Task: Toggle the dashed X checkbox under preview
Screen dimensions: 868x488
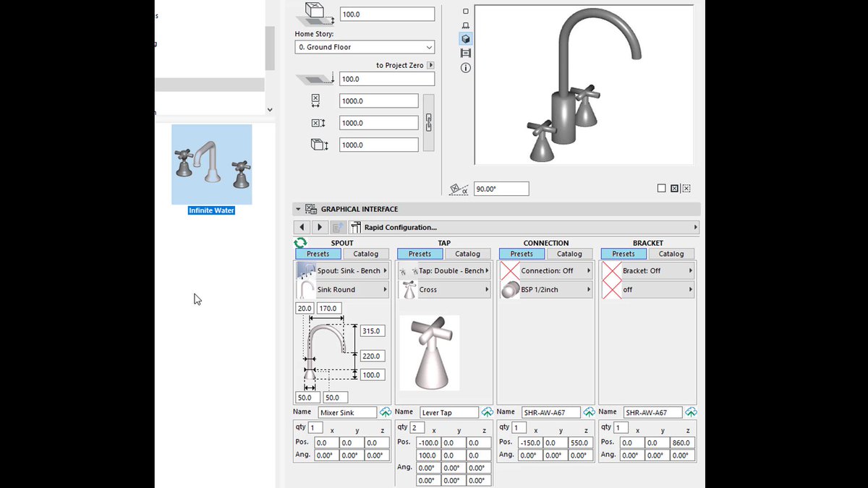Action: [x=686, y=189]
